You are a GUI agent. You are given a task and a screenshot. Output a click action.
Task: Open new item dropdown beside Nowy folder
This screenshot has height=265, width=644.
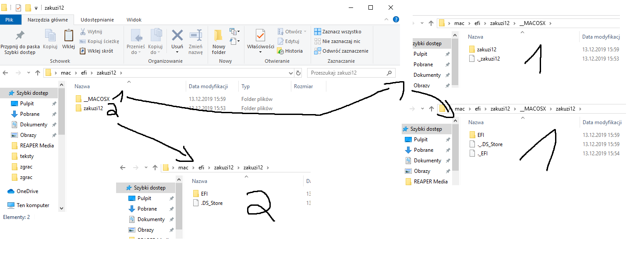pyautogui.click(x=234, y=32)
